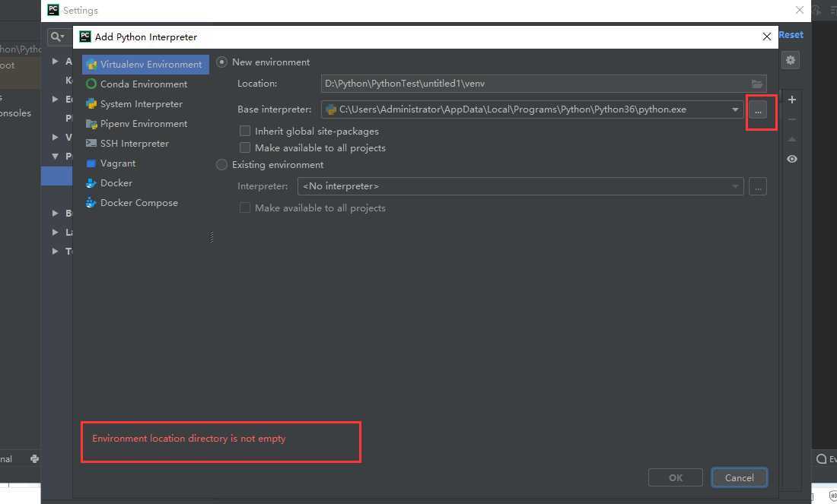
Task: Click the plus add-package icon in Settings
Action: 792,100
